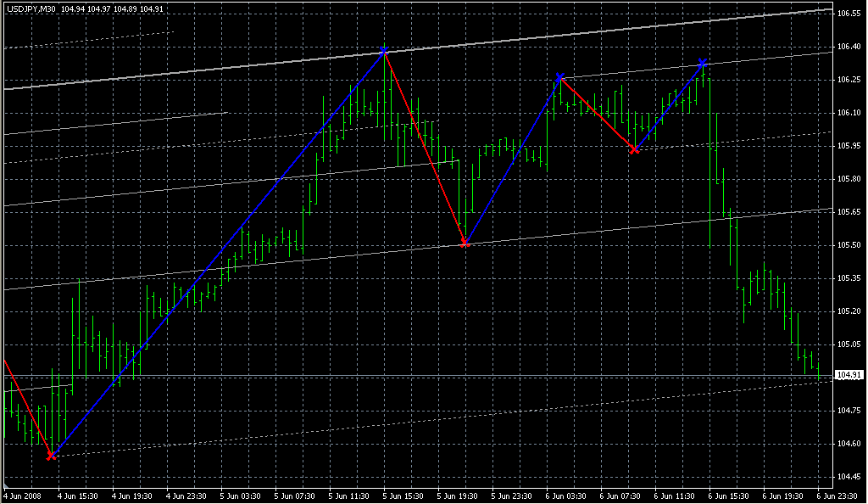Select the red X marker at the 104.55 bottom
Image resolution: width=868 pixels, height=504 pixels.
tap(51, 456)
